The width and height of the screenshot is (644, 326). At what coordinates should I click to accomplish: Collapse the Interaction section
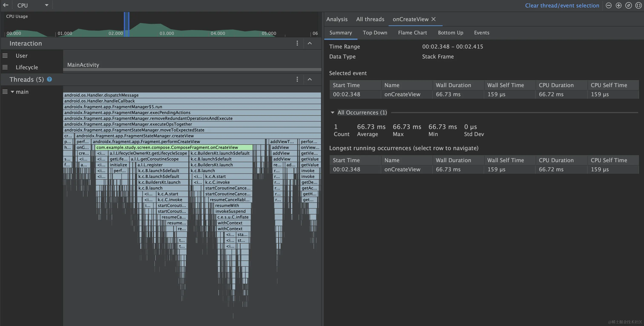click(309, 43)
